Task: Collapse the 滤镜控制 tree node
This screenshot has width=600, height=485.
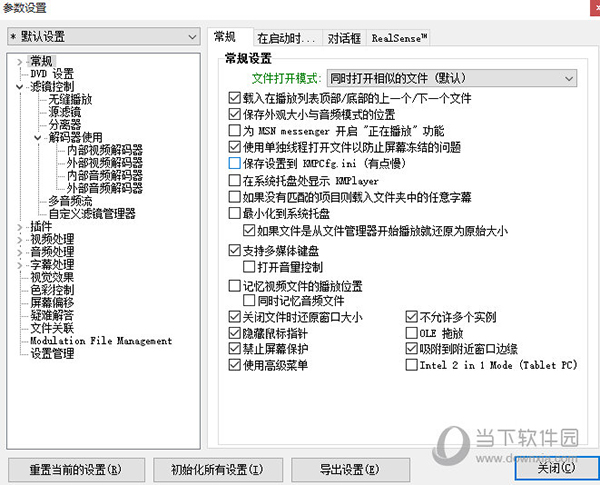Action: tap(20, 87)
